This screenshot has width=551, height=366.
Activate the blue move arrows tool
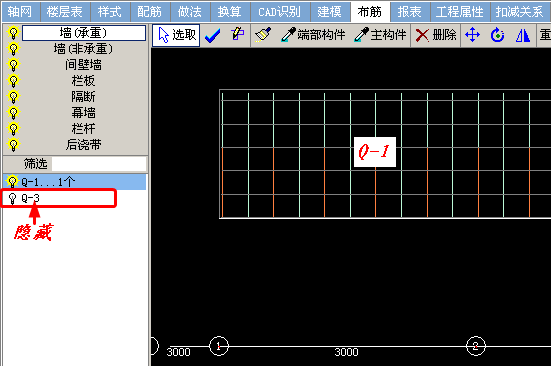click(472, 35)
